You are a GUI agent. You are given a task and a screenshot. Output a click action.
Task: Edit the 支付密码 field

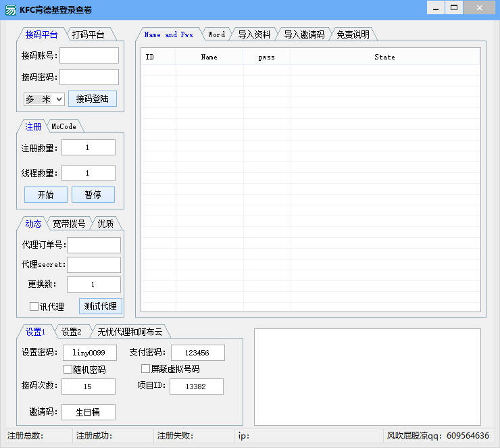point(198,353)
